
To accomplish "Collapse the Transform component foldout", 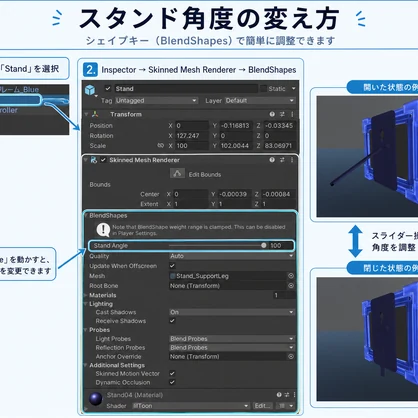I will [x=86, y=114].
